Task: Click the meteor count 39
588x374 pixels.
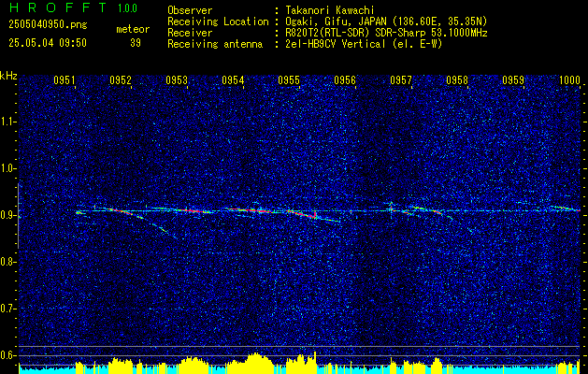Action: click(136, 43)
